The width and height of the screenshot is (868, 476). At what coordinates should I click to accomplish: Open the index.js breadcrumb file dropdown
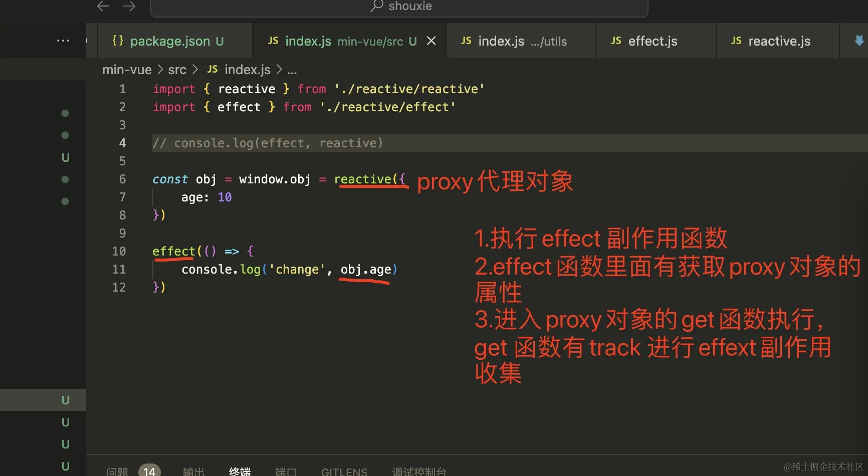[x=239, y=70]
